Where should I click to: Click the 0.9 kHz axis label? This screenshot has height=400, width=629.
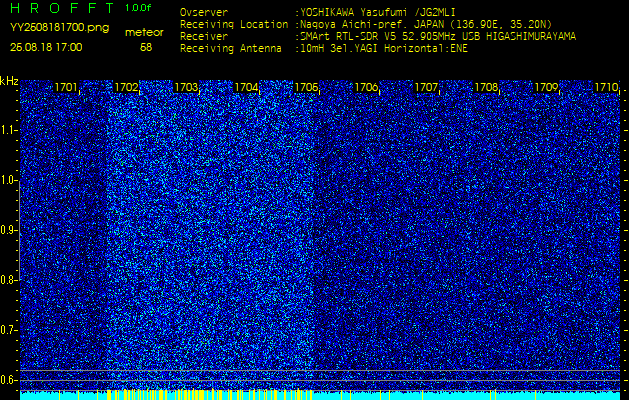8,230
